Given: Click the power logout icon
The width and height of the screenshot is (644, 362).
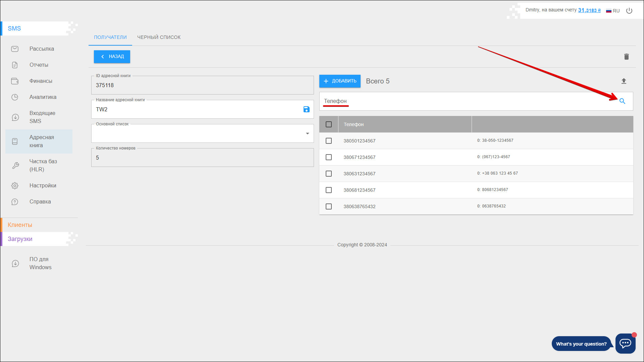Looking at the screenshot, I should pos(629,11).
